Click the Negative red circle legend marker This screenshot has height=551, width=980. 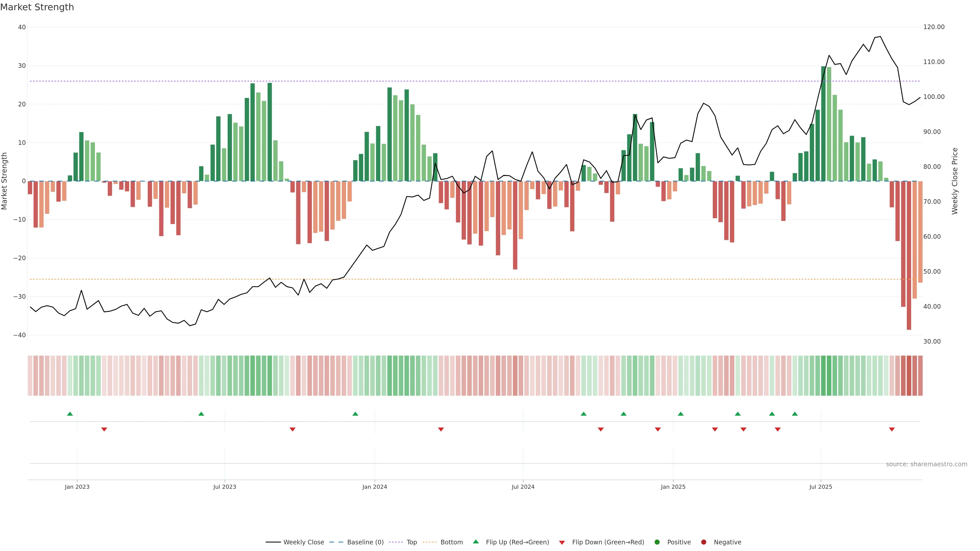[703, 542]
